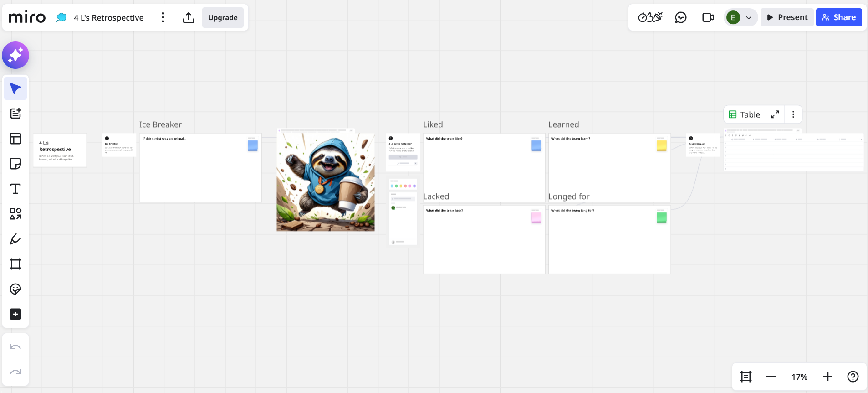Open the comments panel icon
868x393 pixels.
click(680, 17)
